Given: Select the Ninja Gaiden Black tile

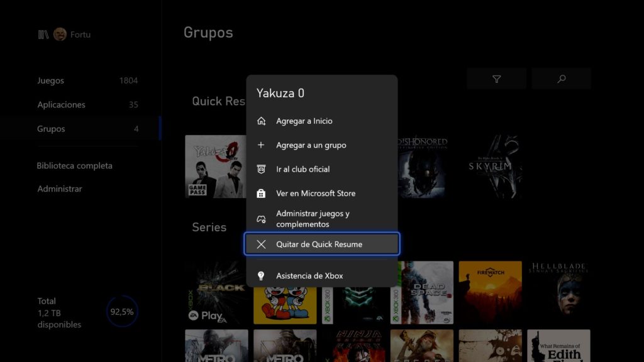Looking at the screenshot, I should pyautogui.click(x=353, y=346).
